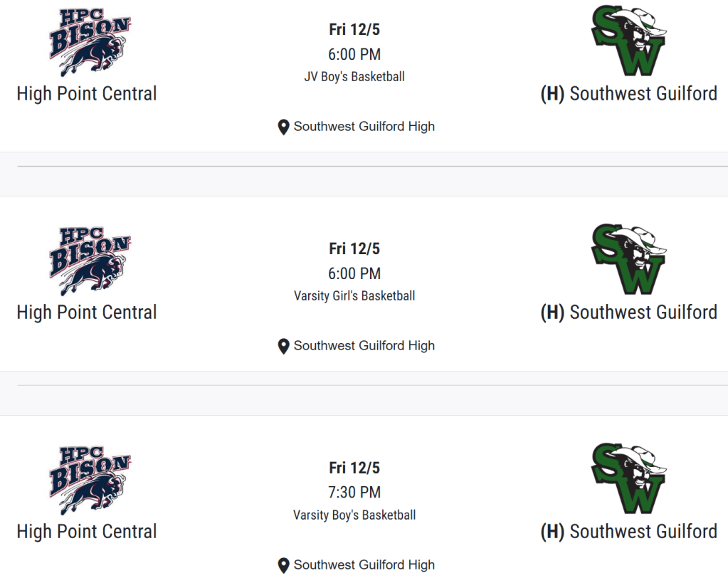
Task: Click the location pin for Varsity Boy's Basketball
Action: (x=283, y=566)
